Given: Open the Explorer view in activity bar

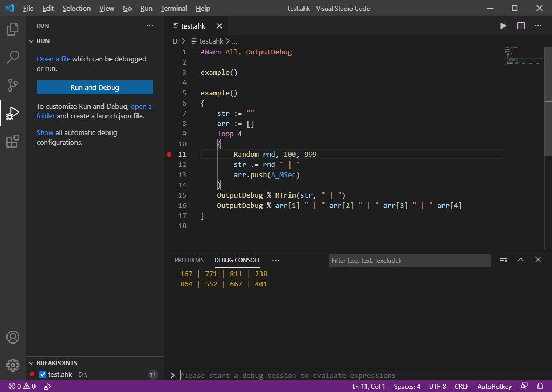Looking at the screenshot, I should pyautogui.click(x=13, y=29).
